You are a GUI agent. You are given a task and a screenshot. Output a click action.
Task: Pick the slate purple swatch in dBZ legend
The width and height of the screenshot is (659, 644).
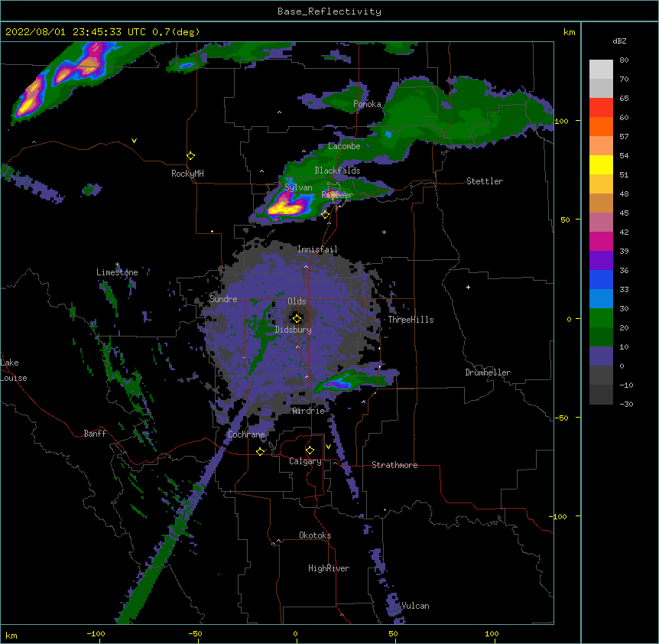click(601, 356)
